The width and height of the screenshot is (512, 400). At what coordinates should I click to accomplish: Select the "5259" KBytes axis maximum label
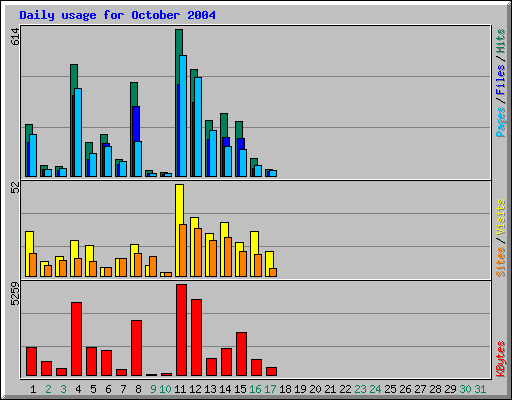tap(15, 294)
